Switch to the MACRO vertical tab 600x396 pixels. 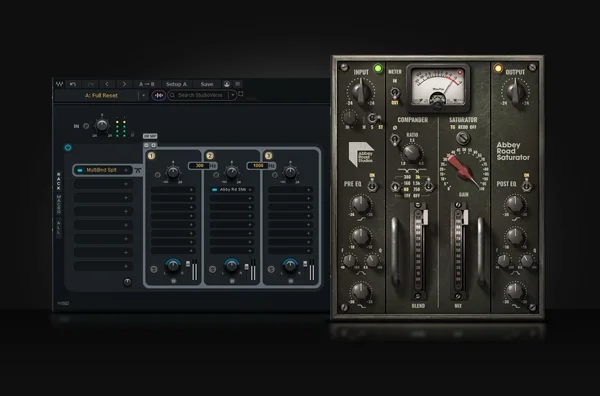pos(59,205)
